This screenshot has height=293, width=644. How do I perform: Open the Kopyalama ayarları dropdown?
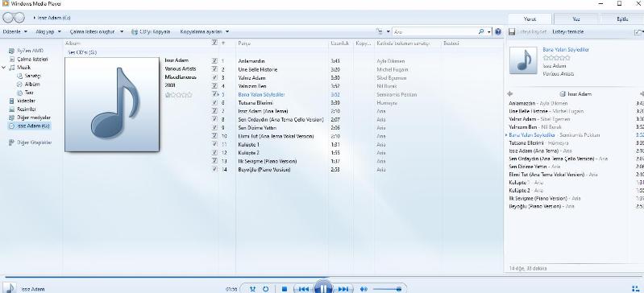click(x=205, y=31)
